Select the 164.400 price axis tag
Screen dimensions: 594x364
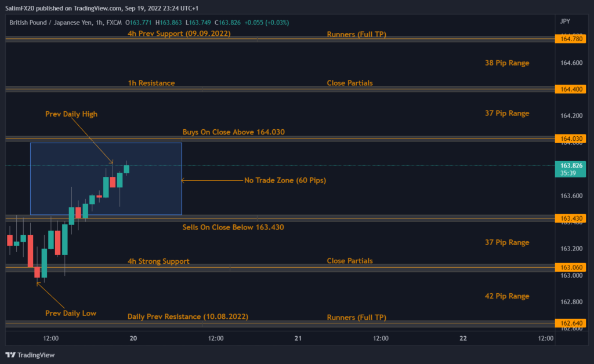click(x=570, y=89)
